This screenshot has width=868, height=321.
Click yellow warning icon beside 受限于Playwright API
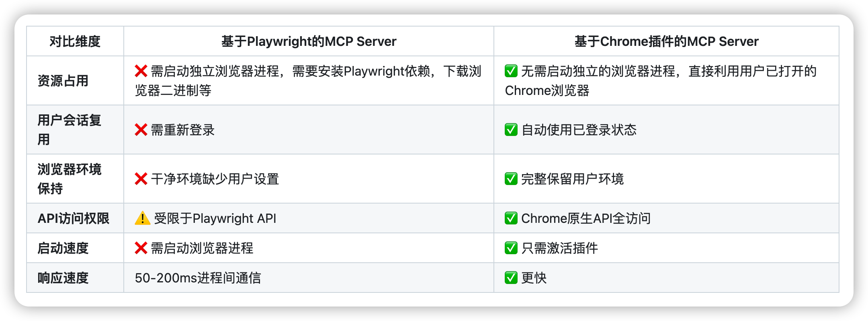[142, 218]
